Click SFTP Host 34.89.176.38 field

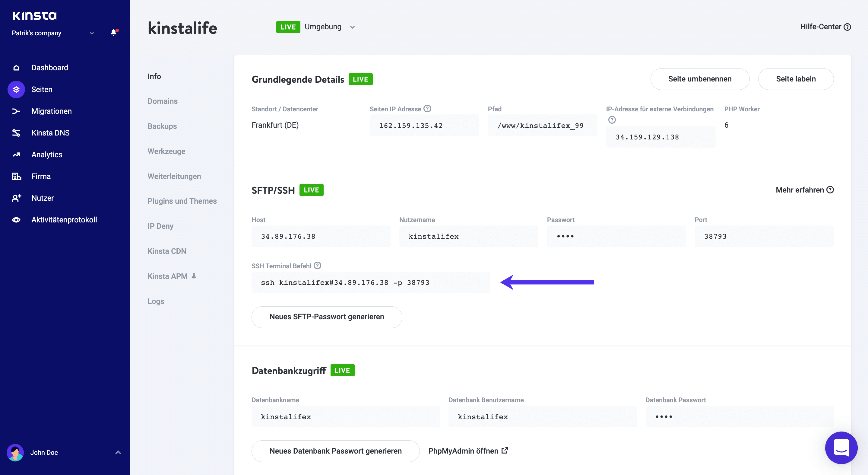tap(321, 236)
